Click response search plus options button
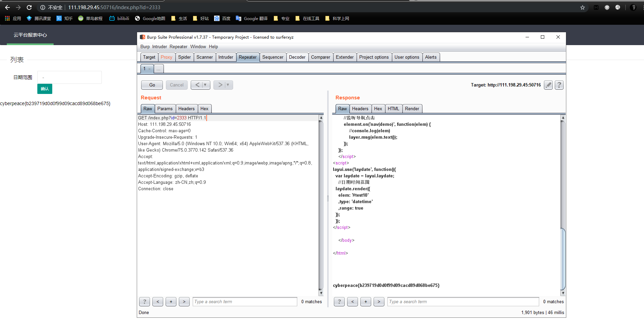This screenshot has height=331, width=644. tap(366, 301)
